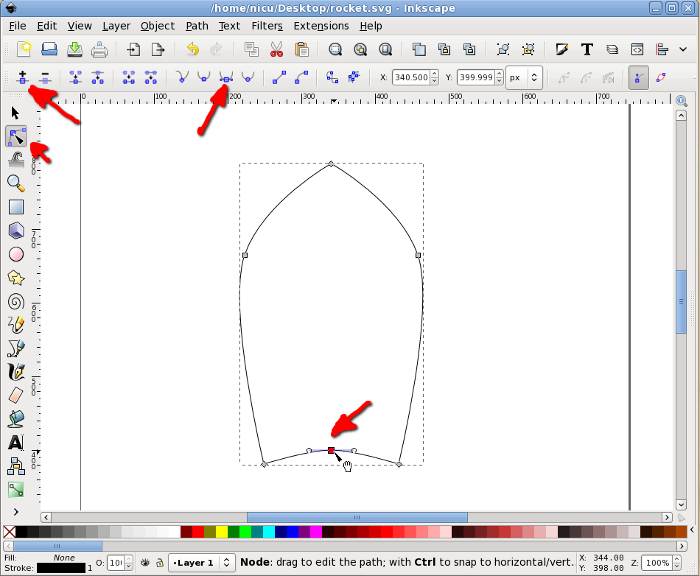
Task: Select the Ellipse circle tool
Action: point(16,254)
